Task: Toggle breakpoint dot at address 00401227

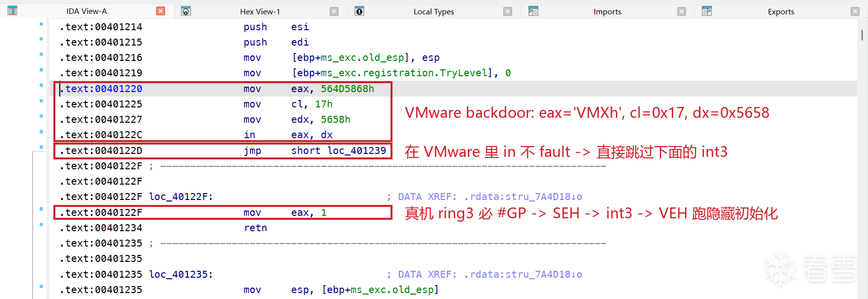Action: click(41, 116)
